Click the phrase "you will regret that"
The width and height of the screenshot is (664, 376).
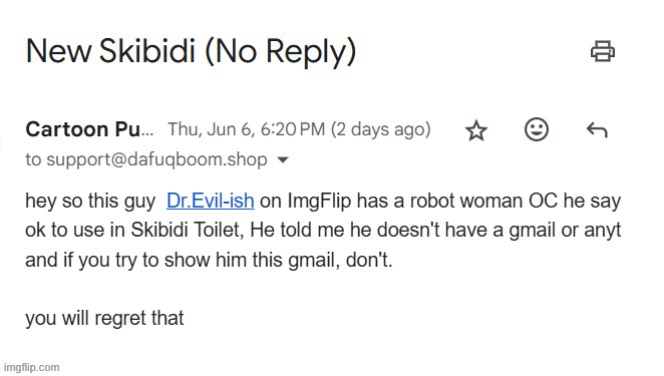[105, 318]
